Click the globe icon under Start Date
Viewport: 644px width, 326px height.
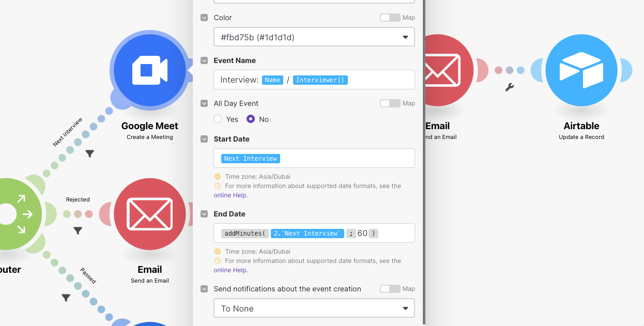point(218,177)
